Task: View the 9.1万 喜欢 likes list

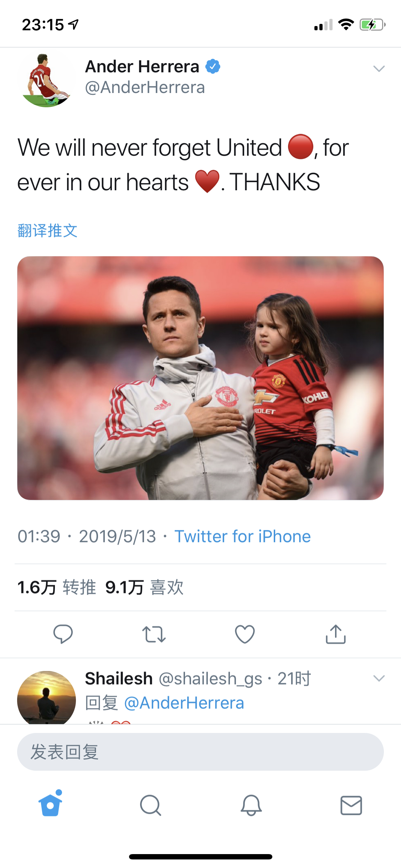Action: coord(144,587)
